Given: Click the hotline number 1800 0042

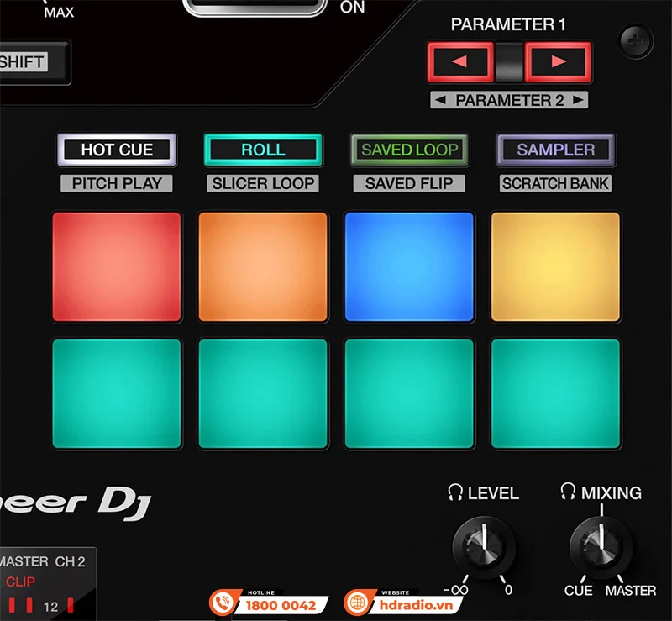Looking at the screenshot, I should (281, 606).
